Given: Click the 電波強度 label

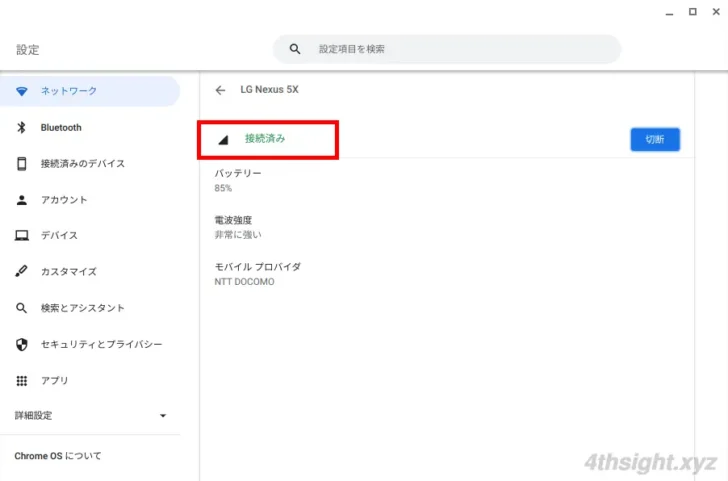Looking at the screenshot, I should click(233, 220).
